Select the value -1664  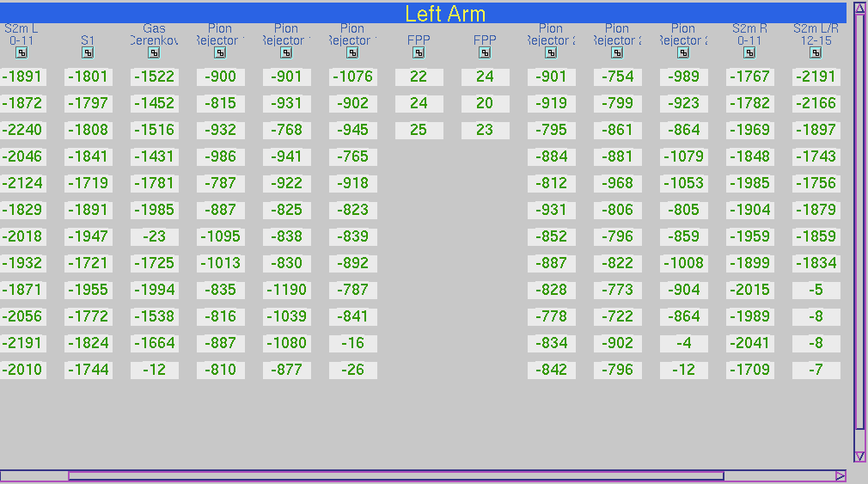click(155, 343)
